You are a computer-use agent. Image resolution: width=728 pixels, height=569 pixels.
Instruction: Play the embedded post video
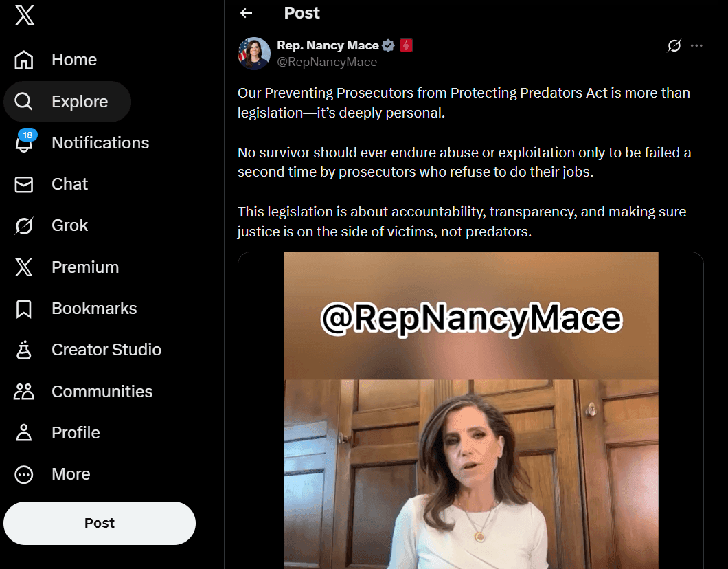(470, 411)
